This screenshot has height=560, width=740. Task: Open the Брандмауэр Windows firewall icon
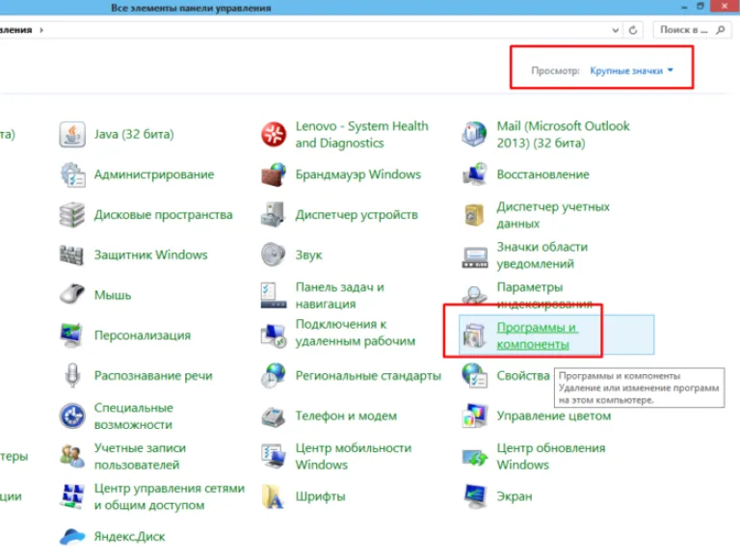coord(274,174)
